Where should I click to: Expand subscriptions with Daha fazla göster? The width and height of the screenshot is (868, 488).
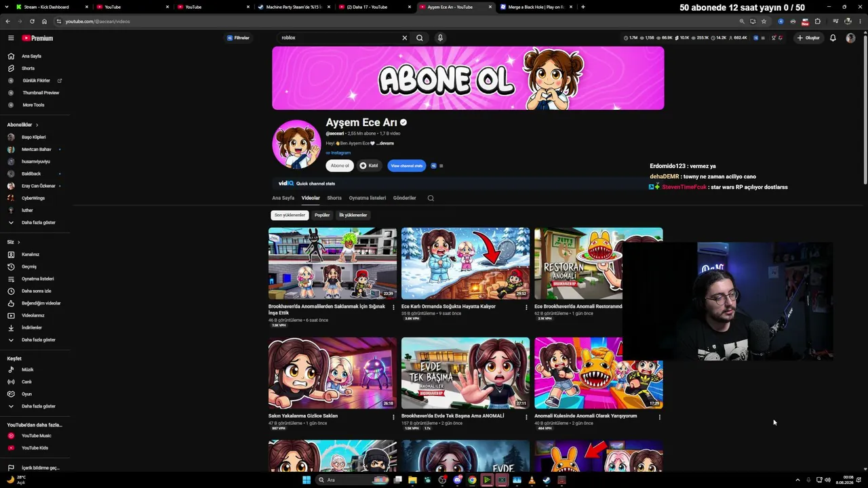(x=35, y=222)
